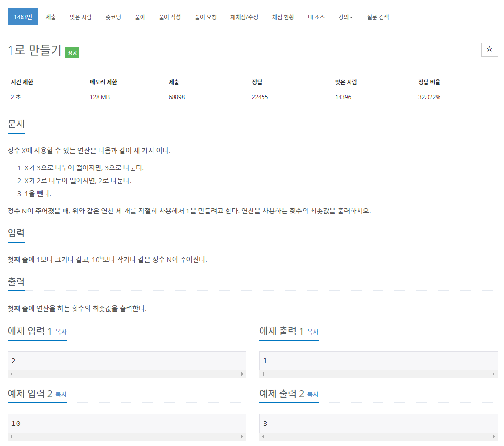
Task: Click the 128 MB memory value
Action: click(x=99, y=97)
